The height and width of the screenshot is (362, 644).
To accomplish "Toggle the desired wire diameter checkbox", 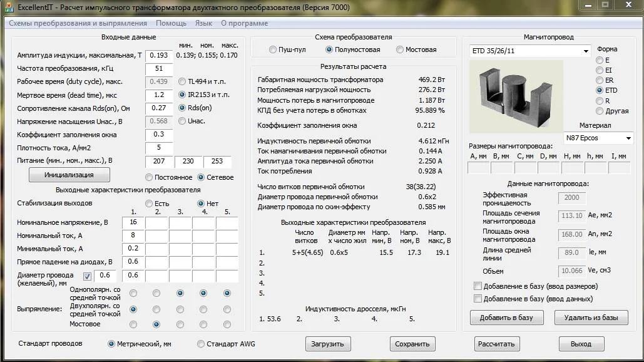I will [x=88, y=276].
